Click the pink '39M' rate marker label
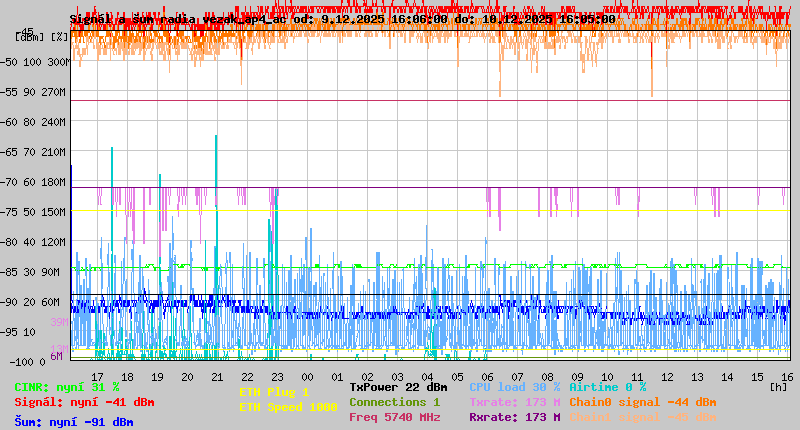Screen dimensions: 800x430 (x=59, y=322)
